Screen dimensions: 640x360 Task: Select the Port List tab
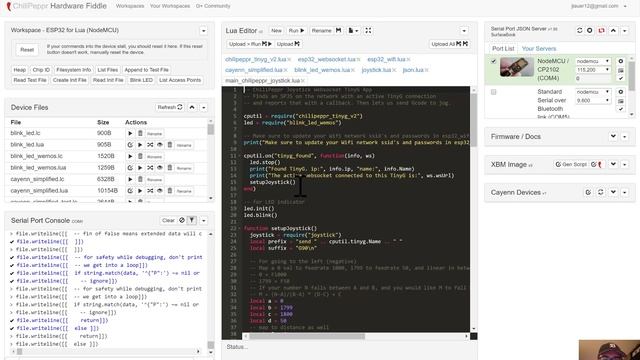pos(503,49)
